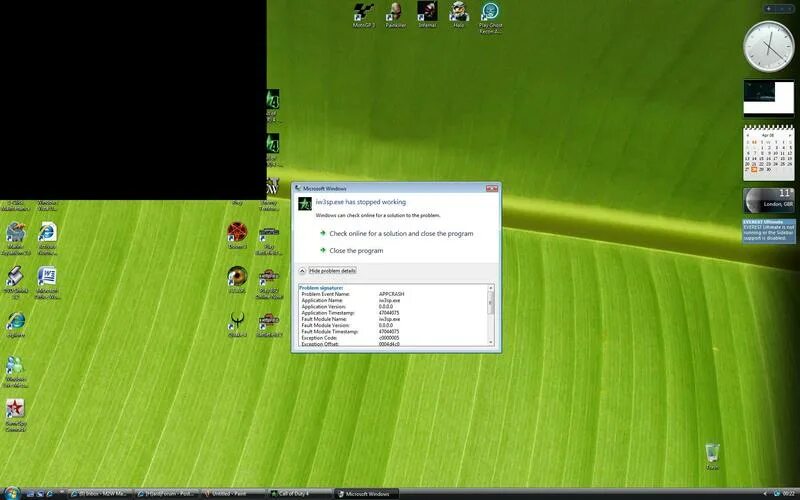Open the Windows Live Messenger shortcut
Image resolution: width=800 pixels, height=500 pixels.
[16, 371]
